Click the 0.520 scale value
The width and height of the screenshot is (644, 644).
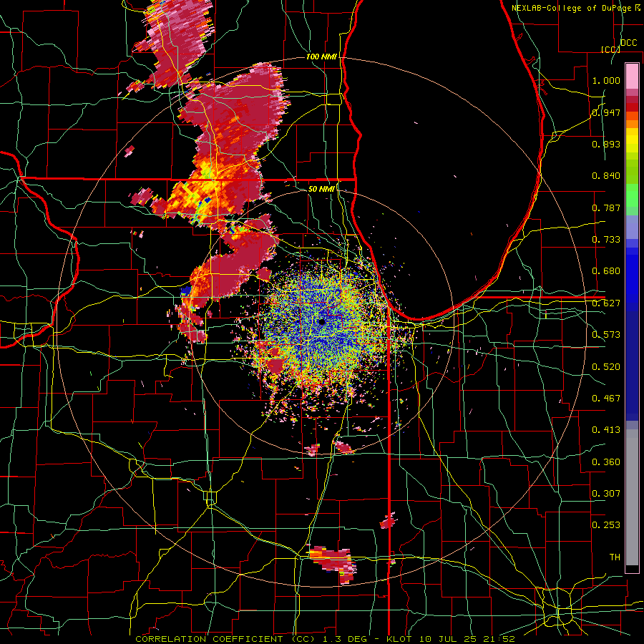pos(606,367)
